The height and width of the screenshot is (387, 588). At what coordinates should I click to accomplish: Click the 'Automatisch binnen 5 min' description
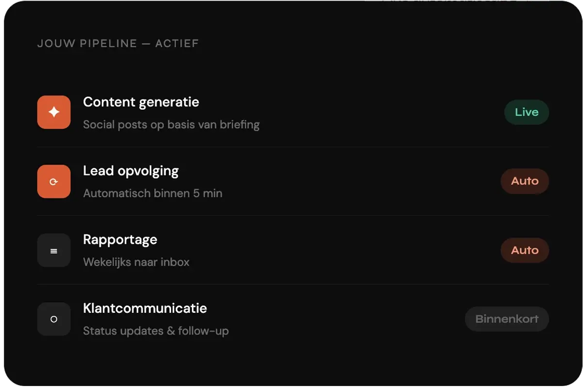[153, 193]
